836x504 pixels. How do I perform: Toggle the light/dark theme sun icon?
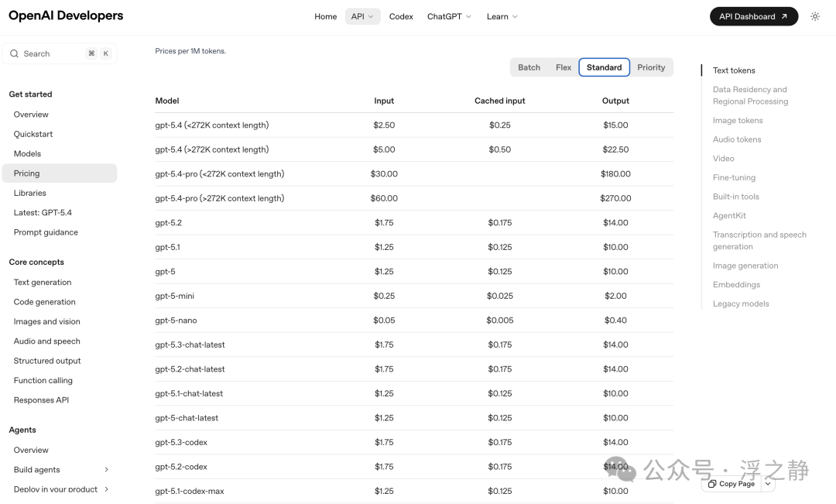pos(814,16)
